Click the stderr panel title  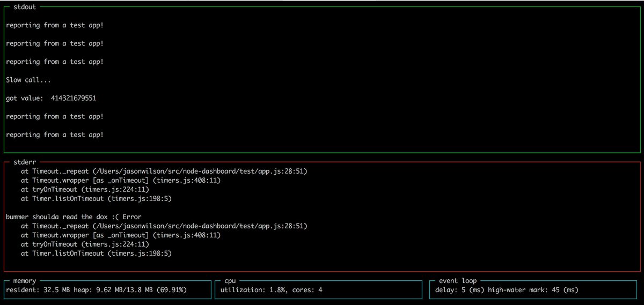pos(25,161)
